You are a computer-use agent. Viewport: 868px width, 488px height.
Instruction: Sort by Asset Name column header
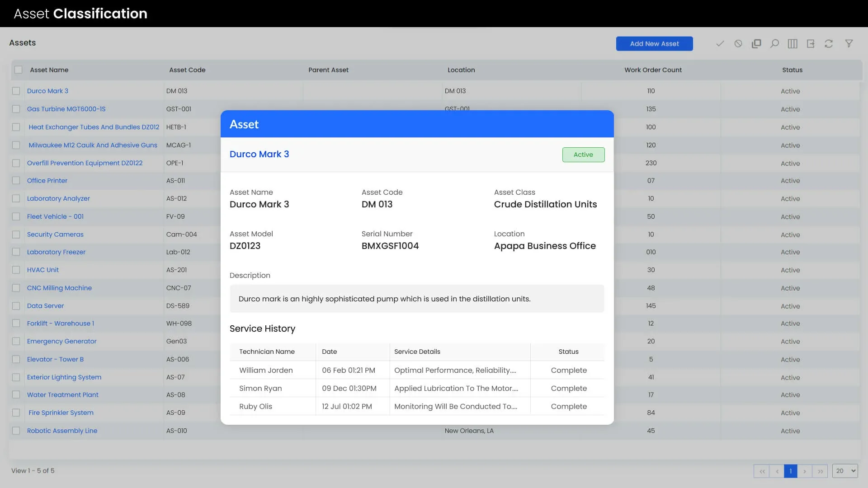(x=49, y=70)
